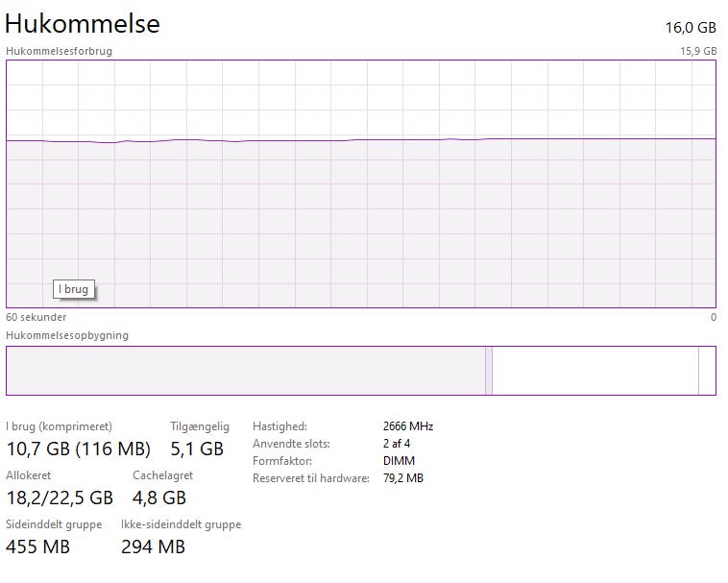Click the standby segment of composition bar
The height and width of the screenshot is (583, 728).
595,371
